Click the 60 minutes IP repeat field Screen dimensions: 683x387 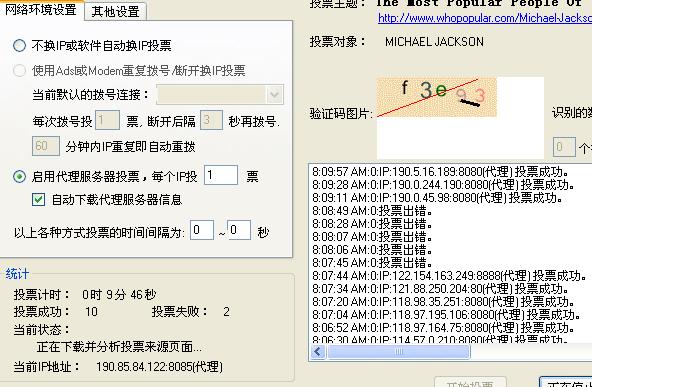[x=46, y=146]
